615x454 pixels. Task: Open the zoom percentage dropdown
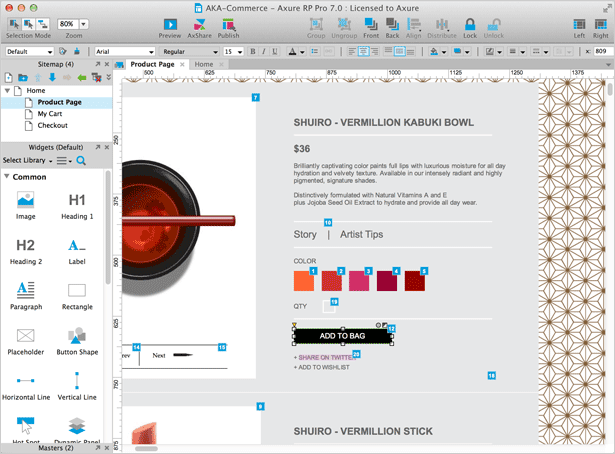click(84, 24)
